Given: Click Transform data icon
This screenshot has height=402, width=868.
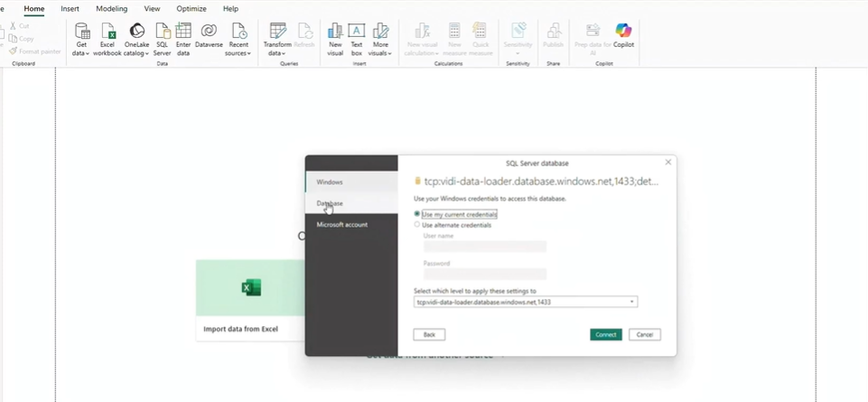Looking at the screenshot, I should click(x=277, y=31).
